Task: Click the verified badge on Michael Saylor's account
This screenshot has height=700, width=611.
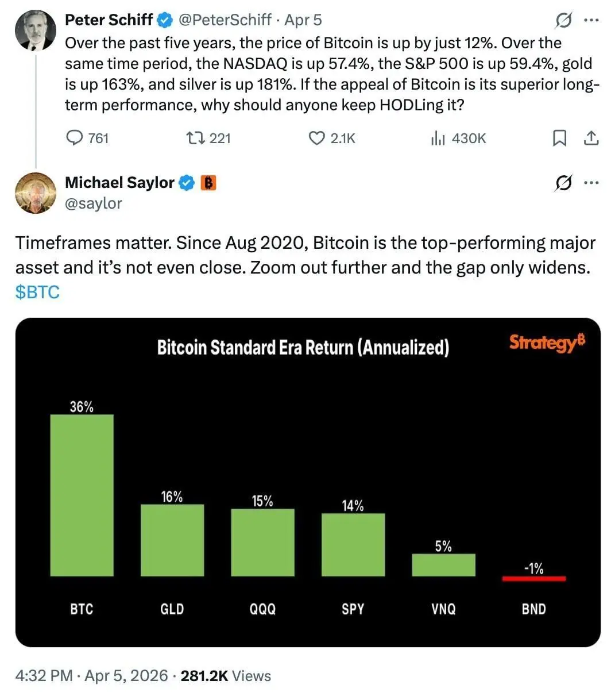Action: (186, 183)
